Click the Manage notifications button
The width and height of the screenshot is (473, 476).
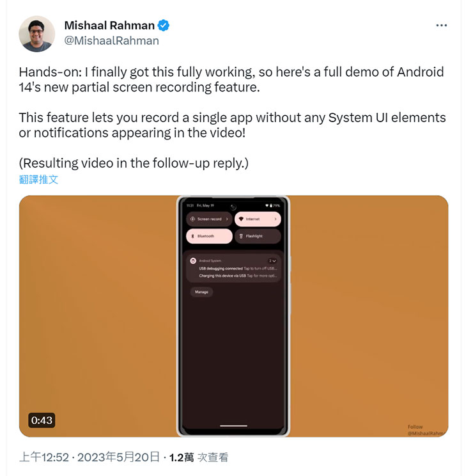(201, 292)
